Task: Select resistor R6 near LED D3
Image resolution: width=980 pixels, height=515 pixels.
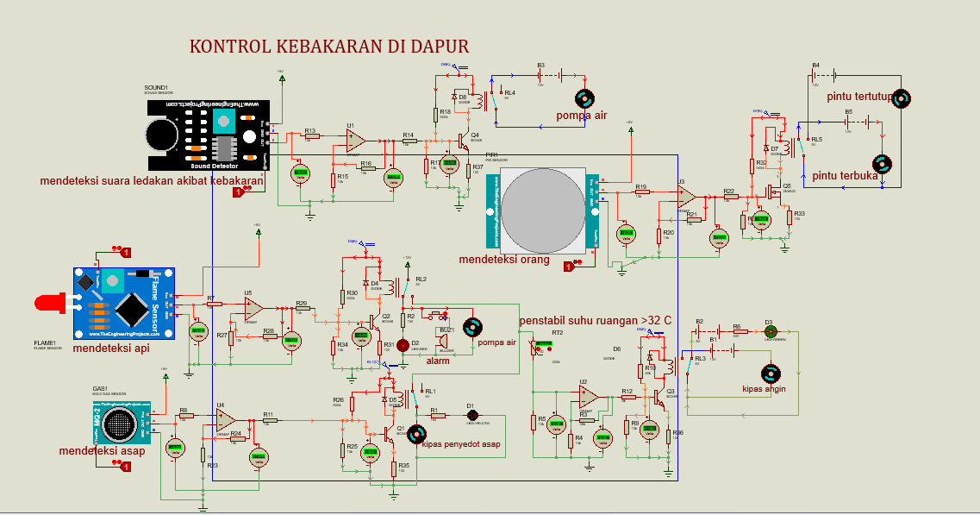Action: click(x=740, y=331)
